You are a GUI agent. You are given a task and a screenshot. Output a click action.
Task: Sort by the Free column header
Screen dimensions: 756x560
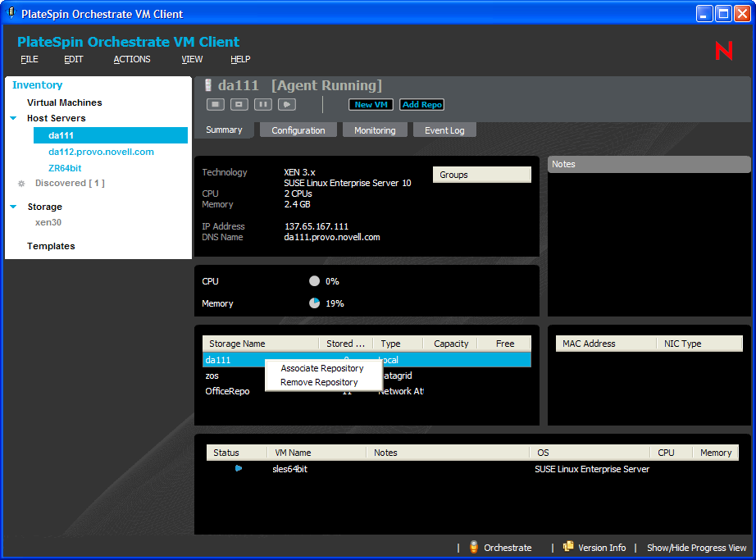point(504,344)
